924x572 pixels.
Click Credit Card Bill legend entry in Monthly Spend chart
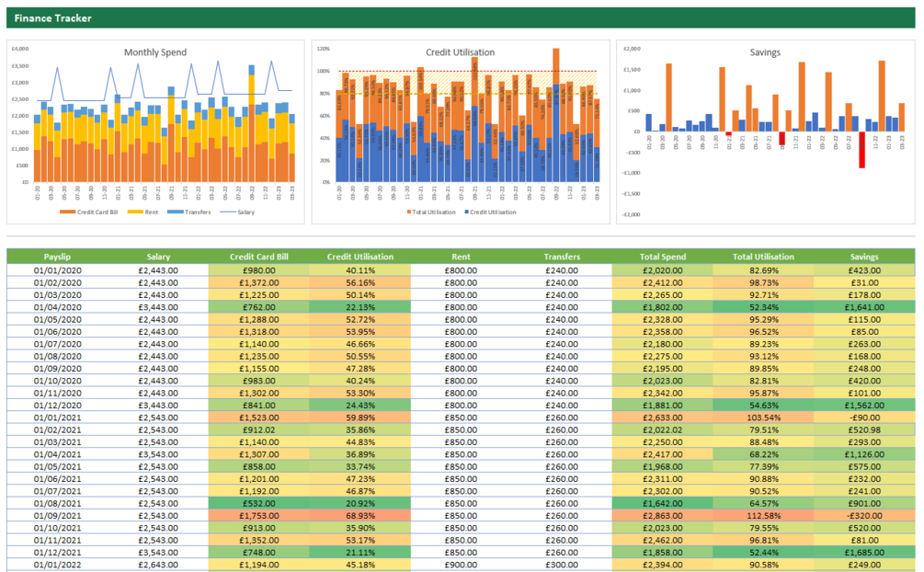coord(89,212)
